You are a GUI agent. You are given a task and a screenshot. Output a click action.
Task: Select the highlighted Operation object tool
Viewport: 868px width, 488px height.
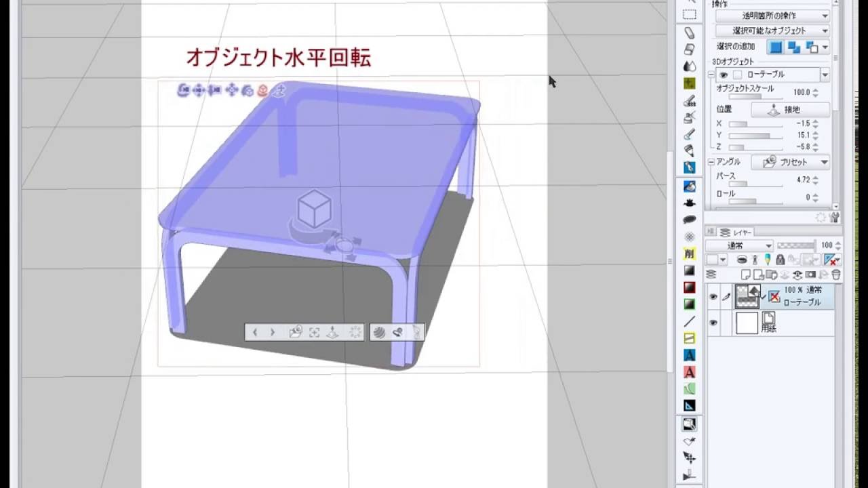click(690, 425)
